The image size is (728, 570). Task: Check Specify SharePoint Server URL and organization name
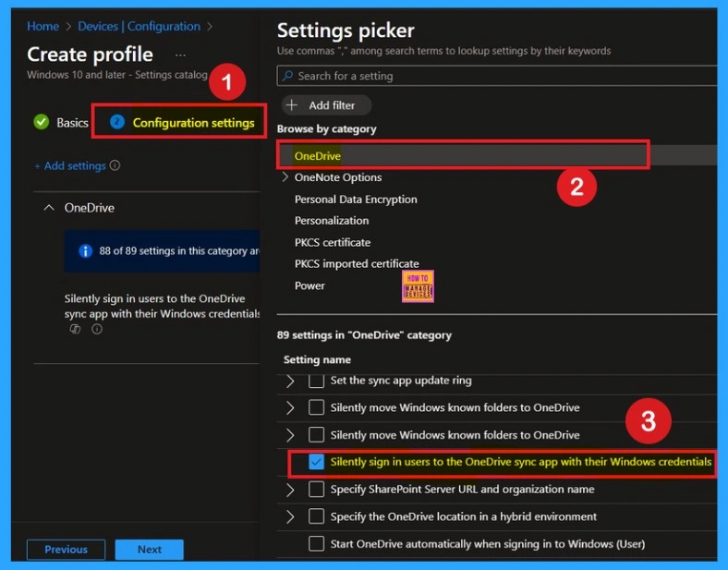pos(316,490)
